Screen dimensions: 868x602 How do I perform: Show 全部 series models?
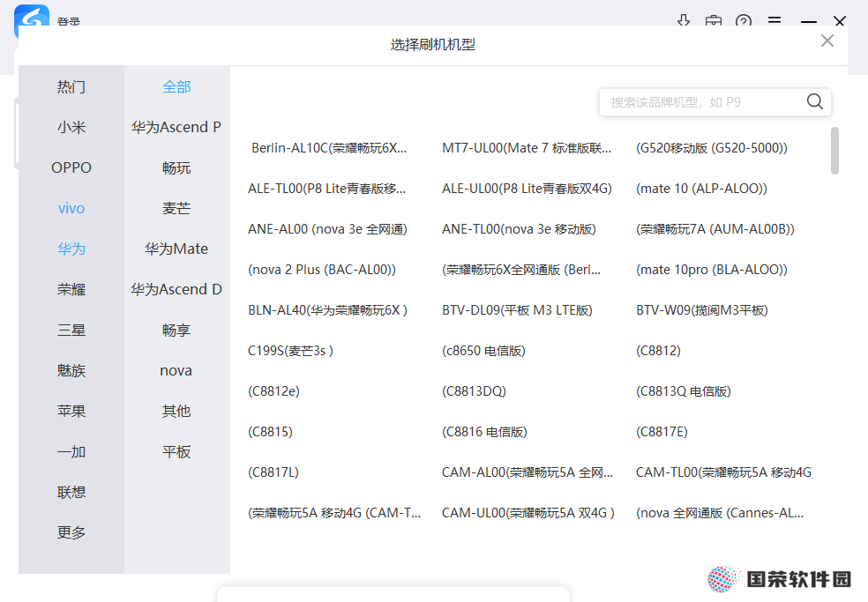(176, 87)
